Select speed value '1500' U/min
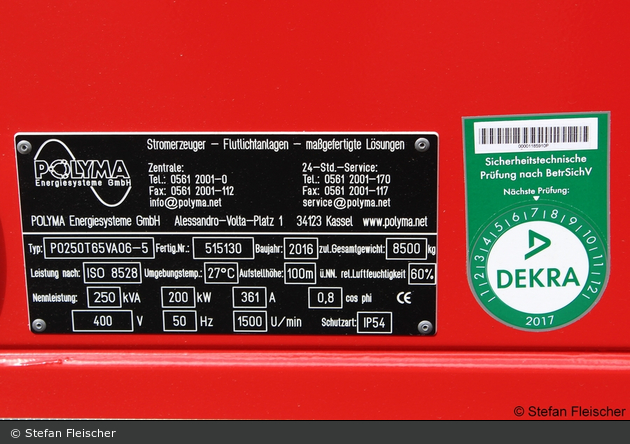Image resolution: width=630 pixels, height=444 pixels. coord(250,321)
